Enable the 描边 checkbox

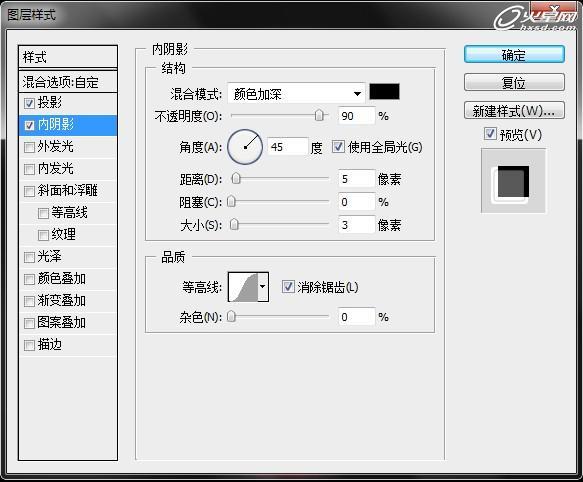click(x=29, y=345)
